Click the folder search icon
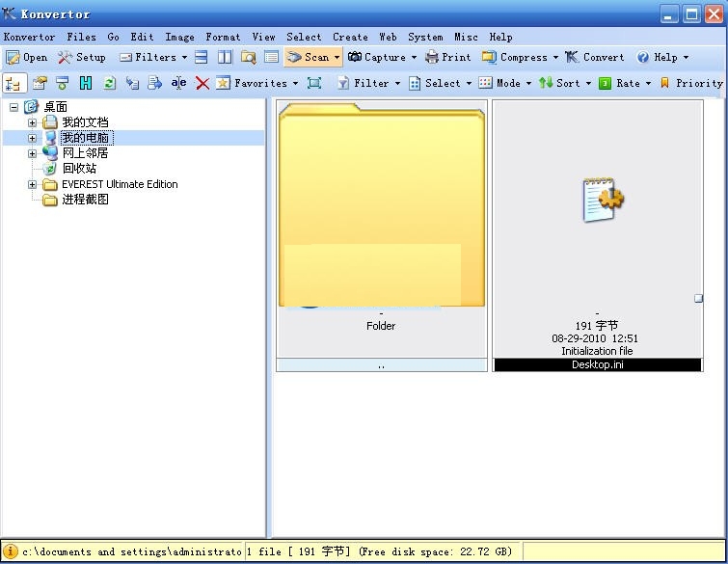728x564 pixels. [249, 57]
